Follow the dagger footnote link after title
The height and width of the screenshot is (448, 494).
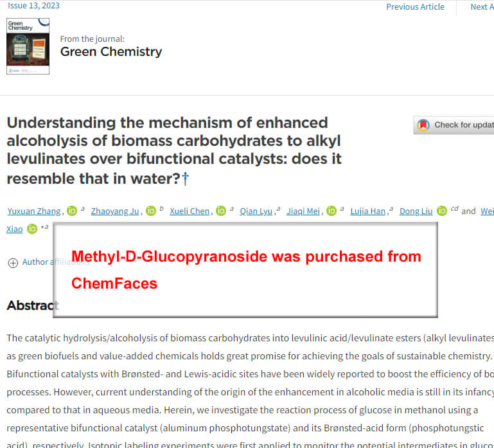185,179
